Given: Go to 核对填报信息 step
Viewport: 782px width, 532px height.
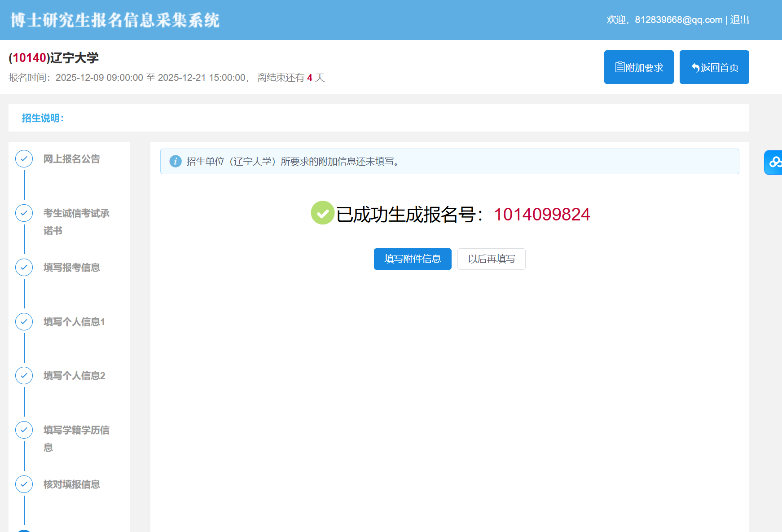Looking at the screenshot, I should pyautogui.click(x=72, y=484).
